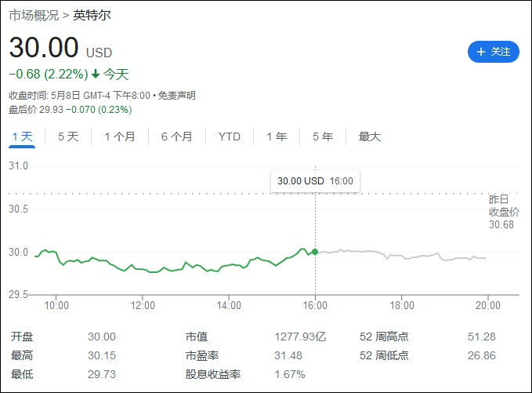The image size is (532, 393).
Task: Select the YTD range tab
Action: tap(230, 137)
